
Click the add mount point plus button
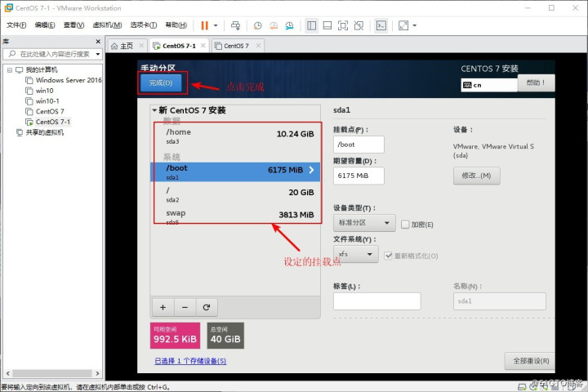click(x=163, y=307)
